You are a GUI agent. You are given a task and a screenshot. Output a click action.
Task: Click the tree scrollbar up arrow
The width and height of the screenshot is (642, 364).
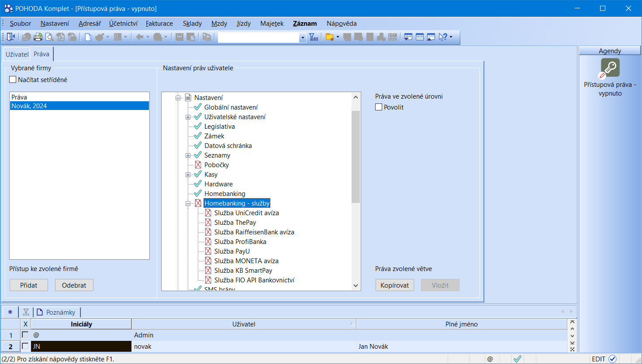(x=356, y=97)
